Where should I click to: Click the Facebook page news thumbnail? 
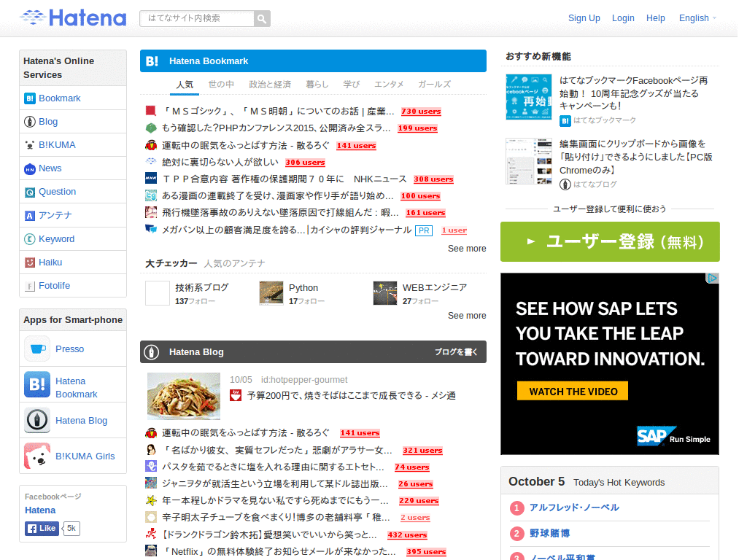click(x=529, y=97)
